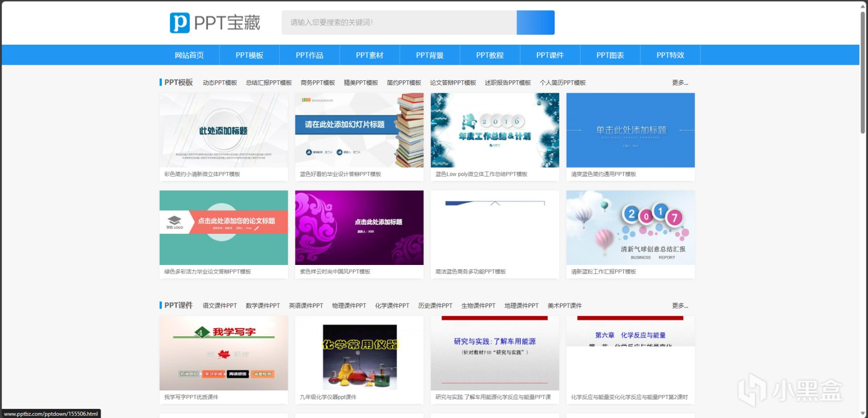Open the 数学课件PPT category link
This screenshot has width=868, height=418.
click(x=263, y=306)
